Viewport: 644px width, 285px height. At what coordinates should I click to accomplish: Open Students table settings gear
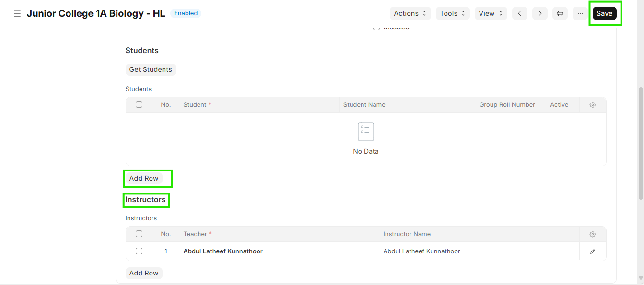pos(593,105)
